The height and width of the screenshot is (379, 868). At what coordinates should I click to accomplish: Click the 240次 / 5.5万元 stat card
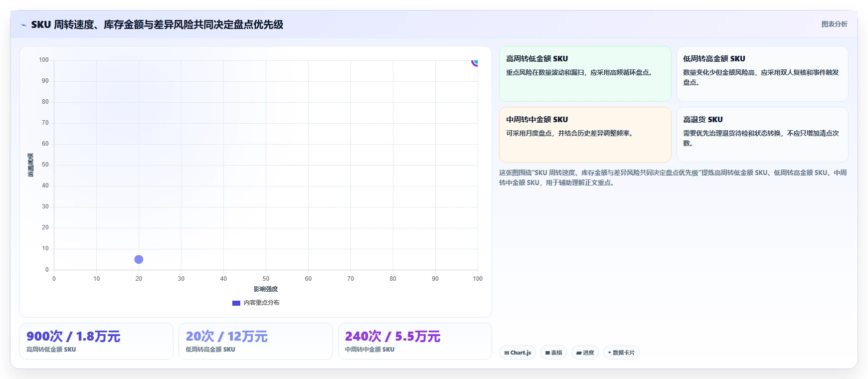pyautogui.click(x=415, y=341)
